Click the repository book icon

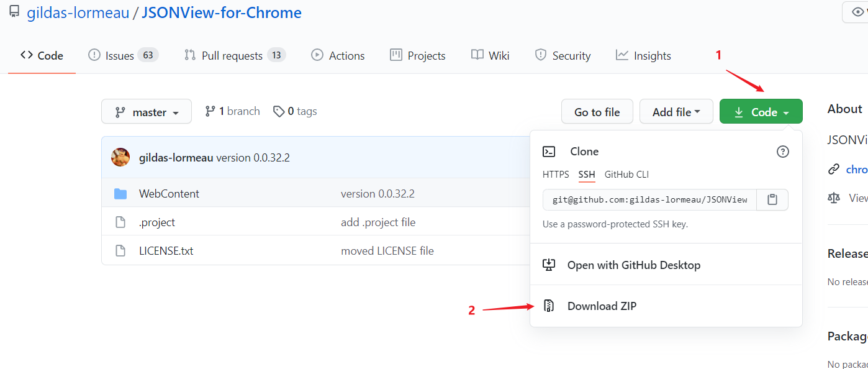pos(14,12)
